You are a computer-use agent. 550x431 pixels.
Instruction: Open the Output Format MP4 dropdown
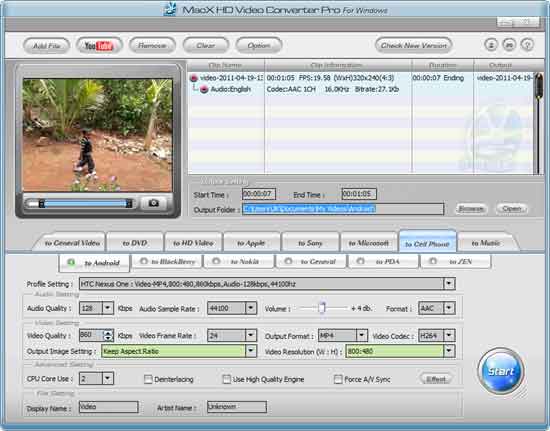click(362, 335)
